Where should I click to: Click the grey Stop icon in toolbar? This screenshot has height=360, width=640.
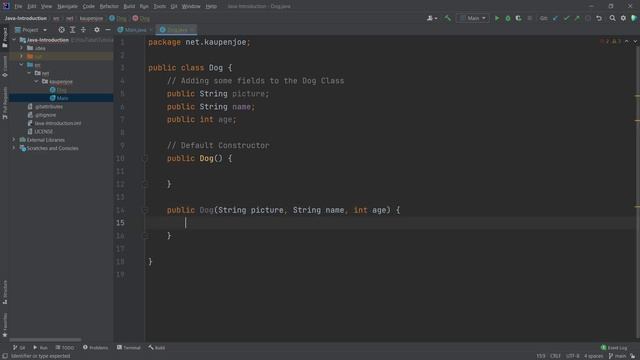[529, 18]
